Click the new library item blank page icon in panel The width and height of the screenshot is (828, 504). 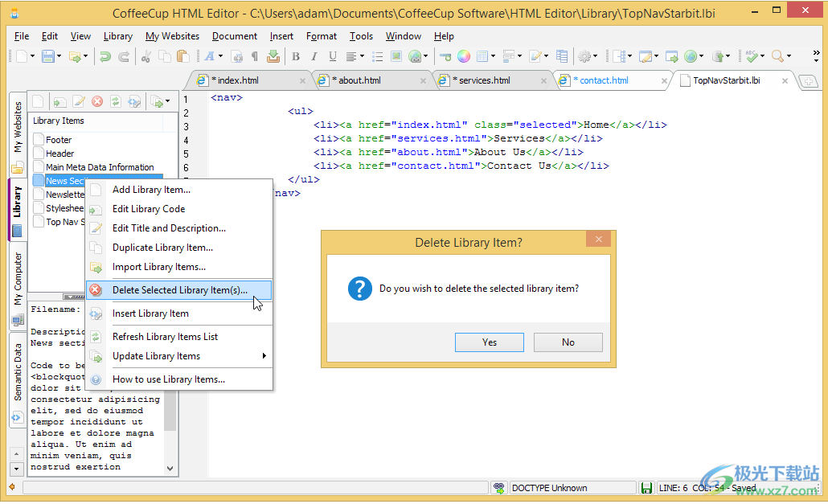pyautogui.click(x=38, y=101)
